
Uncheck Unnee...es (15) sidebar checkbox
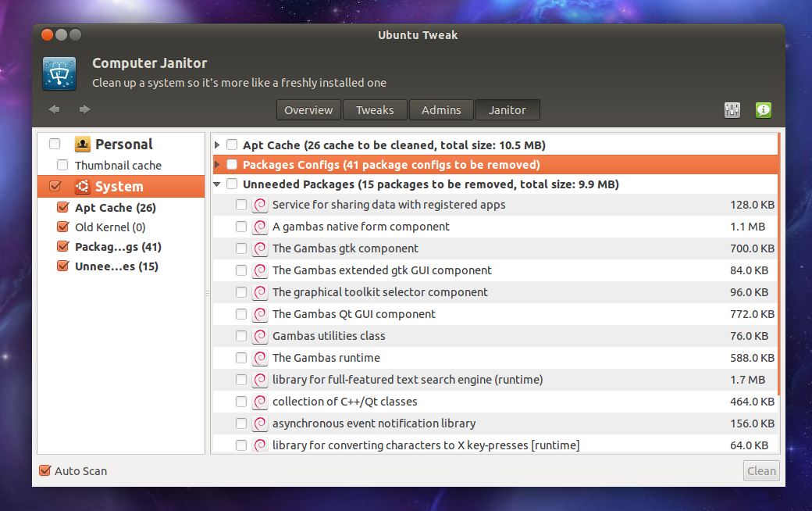tap(62, 266)
